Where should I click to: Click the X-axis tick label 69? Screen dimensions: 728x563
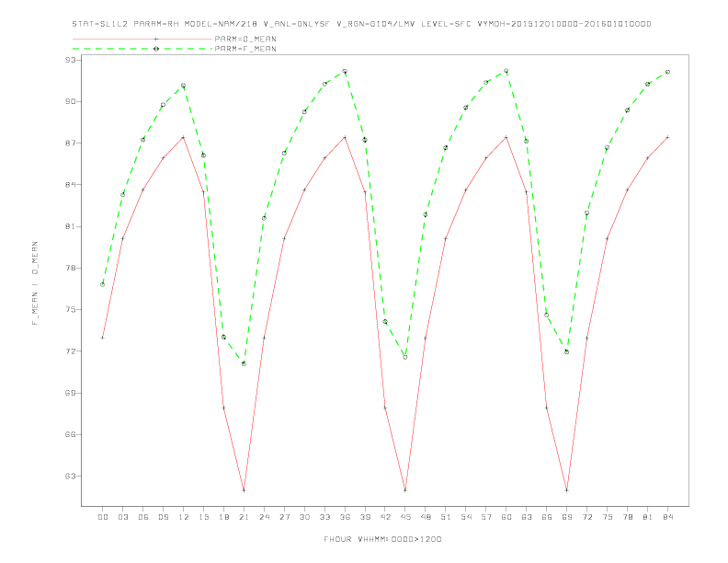pos(567,517)
